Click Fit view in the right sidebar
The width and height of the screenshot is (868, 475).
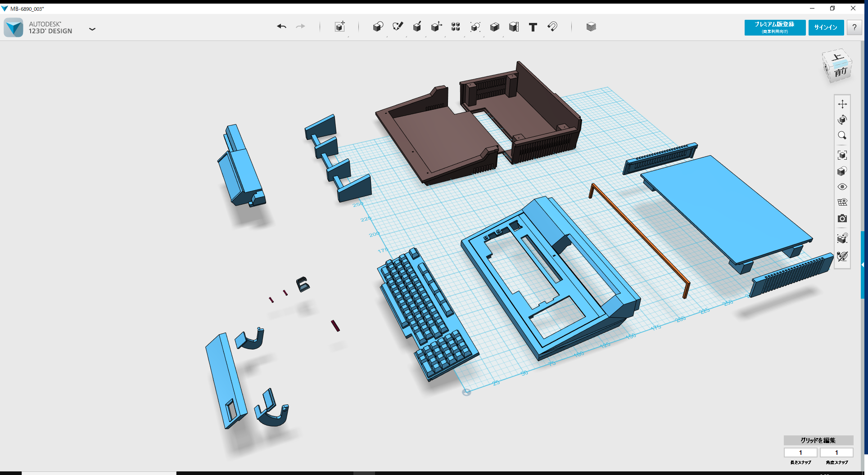842,155
